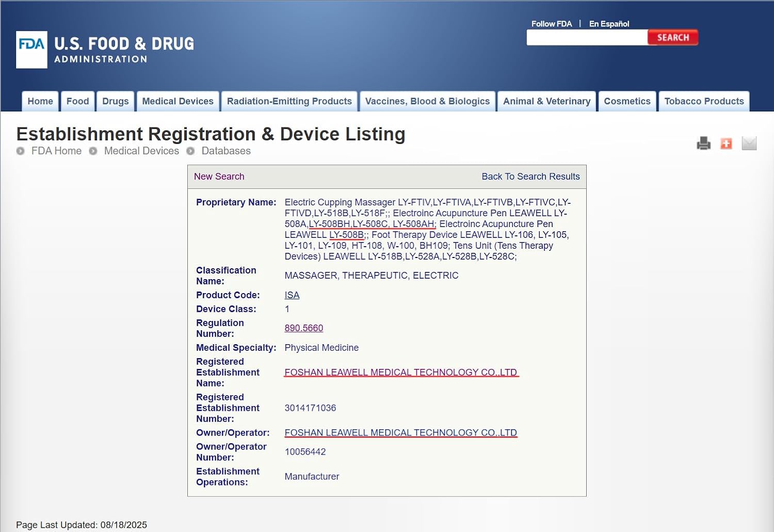Click the arrow bullet before FDA Home
This screenshot has height=532, width=774.
21,151
